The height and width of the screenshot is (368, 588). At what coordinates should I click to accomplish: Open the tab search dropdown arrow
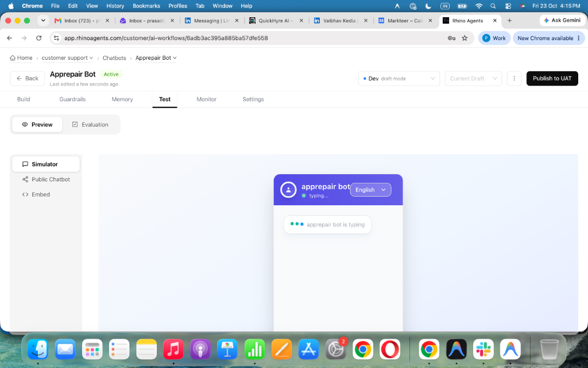pyautogui.click(x=43, y=21)
